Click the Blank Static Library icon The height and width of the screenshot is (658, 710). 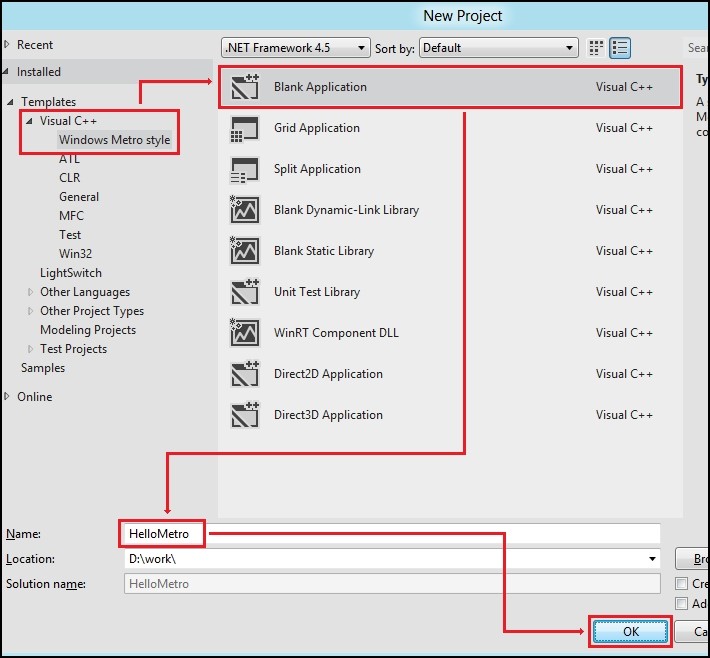click(x=245, y=252)
